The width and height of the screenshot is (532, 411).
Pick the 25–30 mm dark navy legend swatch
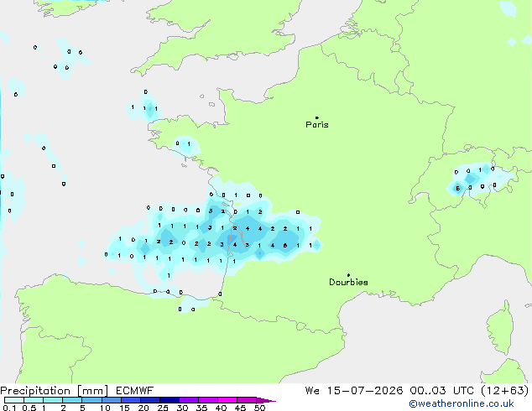(169, 400)
